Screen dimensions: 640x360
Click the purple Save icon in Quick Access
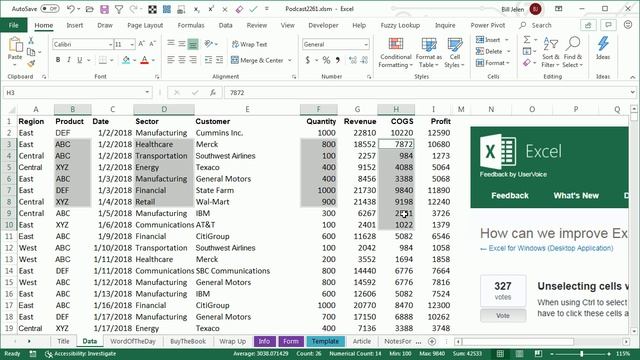coord(104,9)
